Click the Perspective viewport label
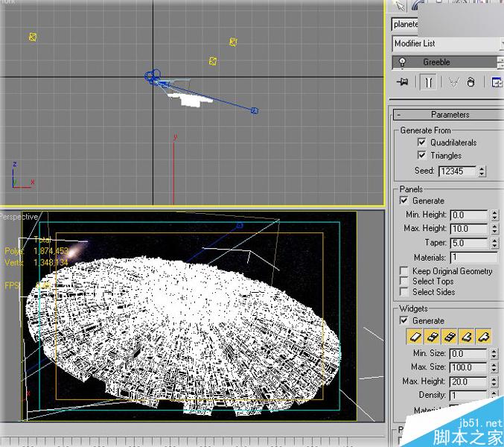 pos(18,217)
